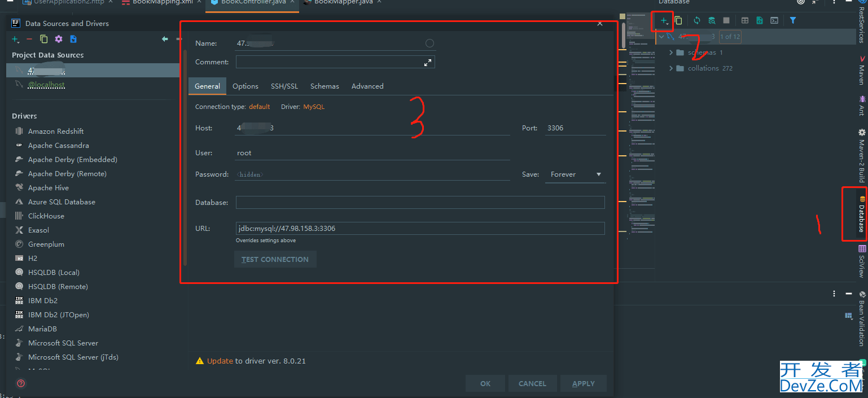Go back with the dialog's left arrow
The width and height of the screenshot is (868, 398).
coord(165,39)
